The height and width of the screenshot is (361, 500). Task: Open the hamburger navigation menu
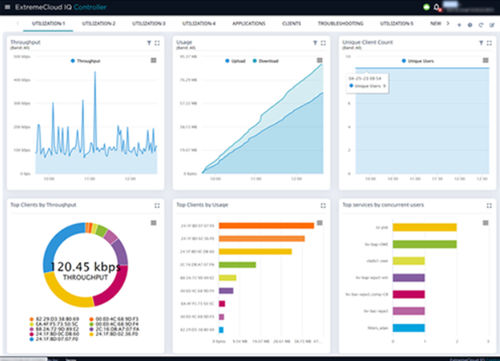[7, 7]
